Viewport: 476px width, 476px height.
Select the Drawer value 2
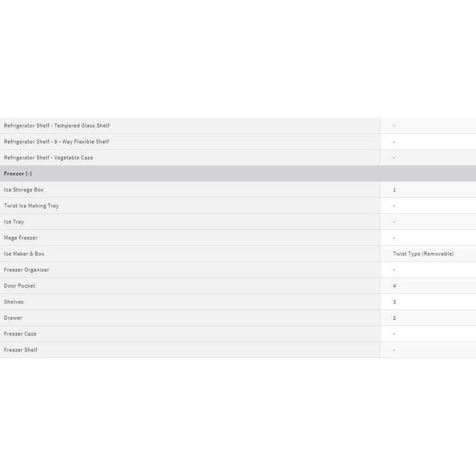tap(395, 318)
